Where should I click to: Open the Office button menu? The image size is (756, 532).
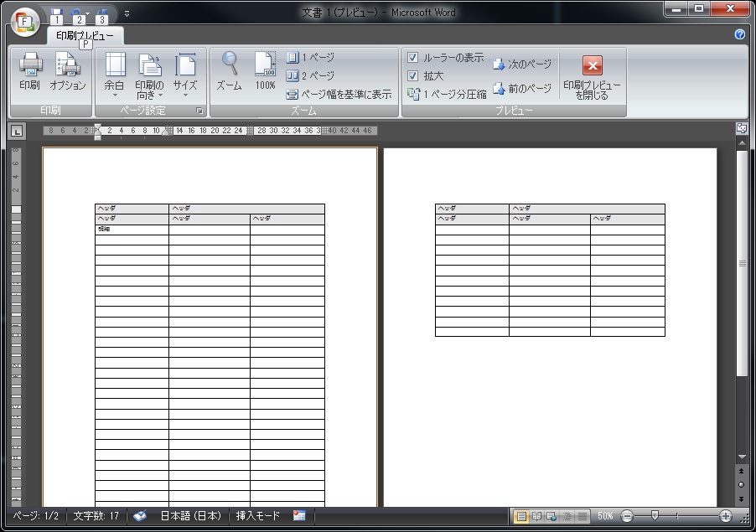(x=24, y=21)
